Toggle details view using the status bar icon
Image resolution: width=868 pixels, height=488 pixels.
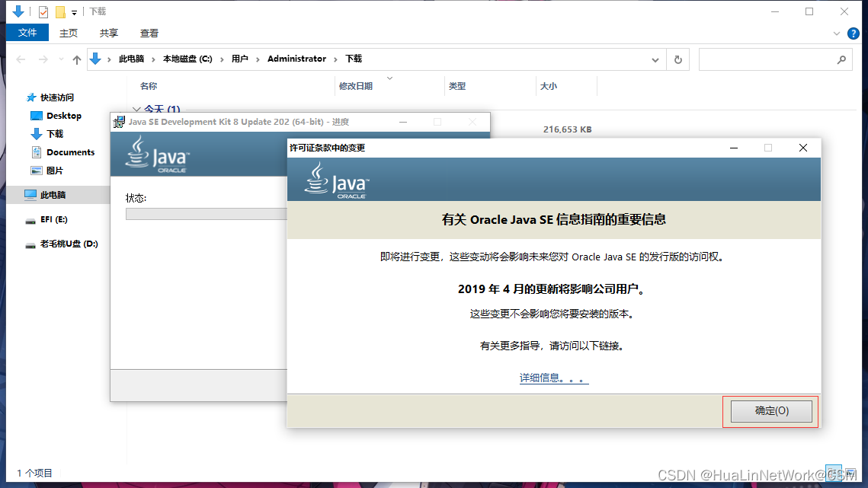(x=834, y=473)
